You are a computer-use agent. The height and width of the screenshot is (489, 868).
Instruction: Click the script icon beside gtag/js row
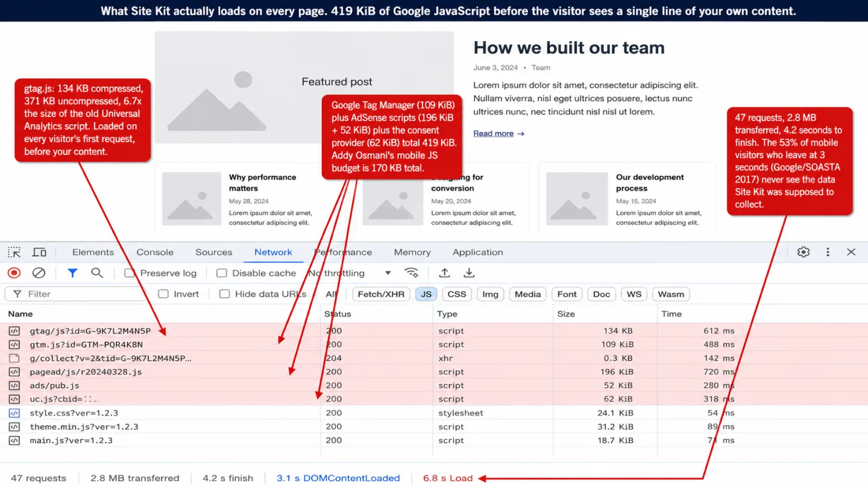(x=14, y=331)
